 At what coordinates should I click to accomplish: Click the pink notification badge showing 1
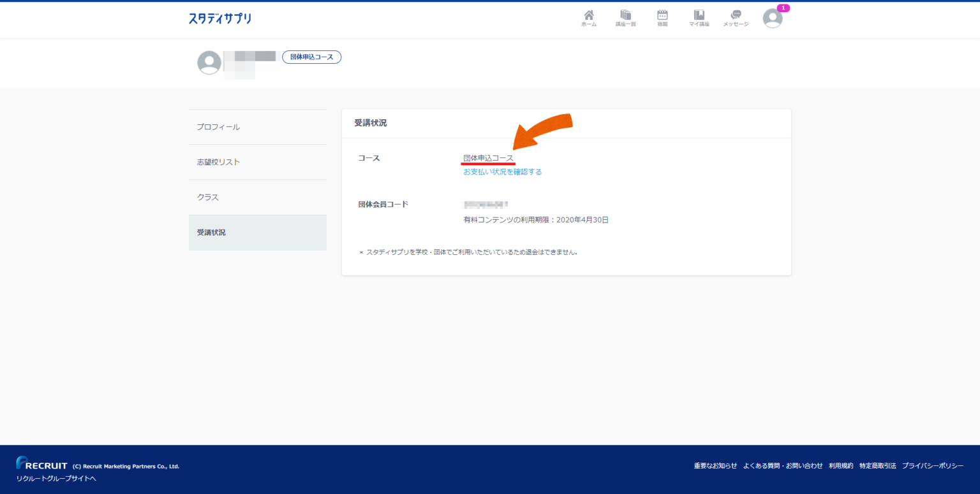click(783, 8)
